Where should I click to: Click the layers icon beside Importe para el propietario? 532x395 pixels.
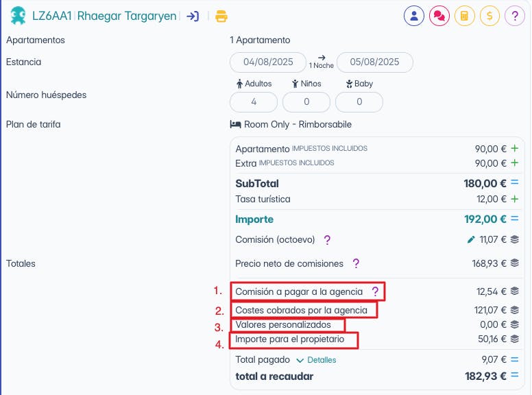(515, 339)
